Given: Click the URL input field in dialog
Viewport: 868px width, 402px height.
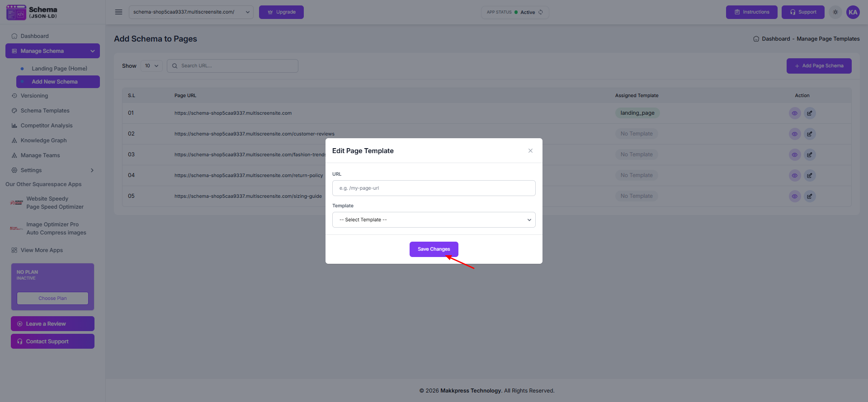Looking at the screenshot, I should pos(434,188).
